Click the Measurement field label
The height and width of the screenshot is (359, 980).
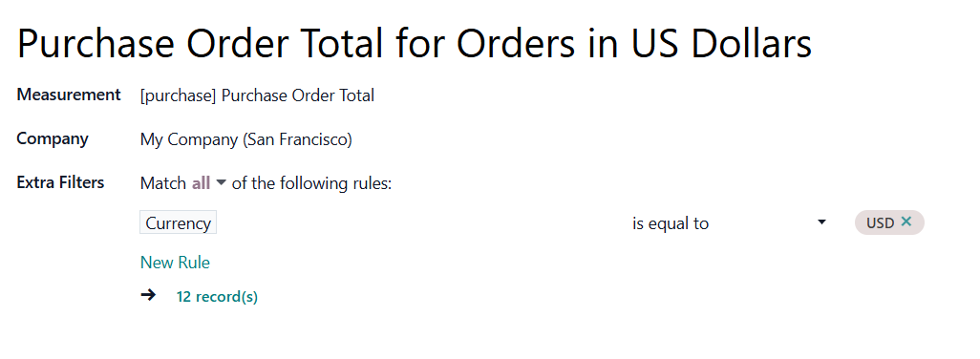(x=69, y=95)
